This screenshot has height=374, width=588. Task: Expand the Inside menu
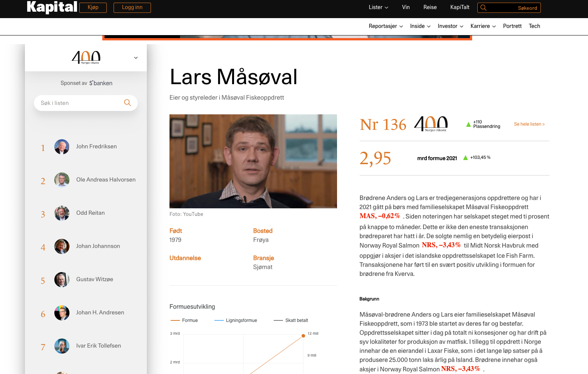tap(420, 26)
